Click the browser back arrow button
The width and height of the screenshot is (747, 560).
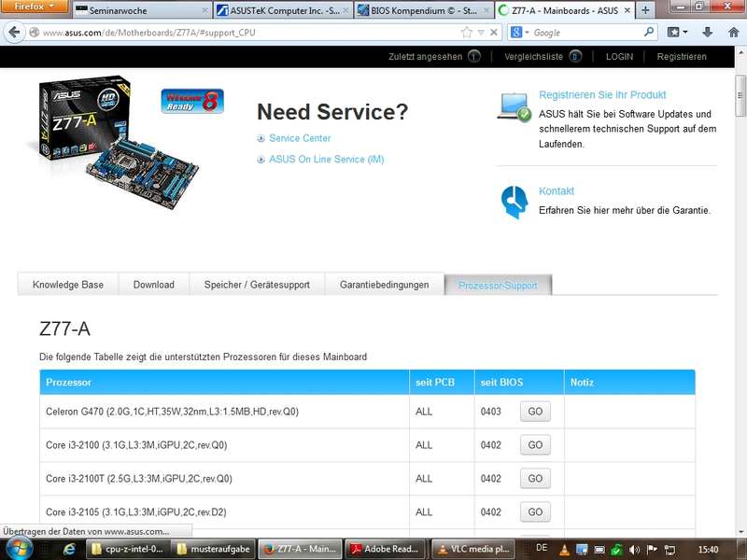[x=14, y=32]
